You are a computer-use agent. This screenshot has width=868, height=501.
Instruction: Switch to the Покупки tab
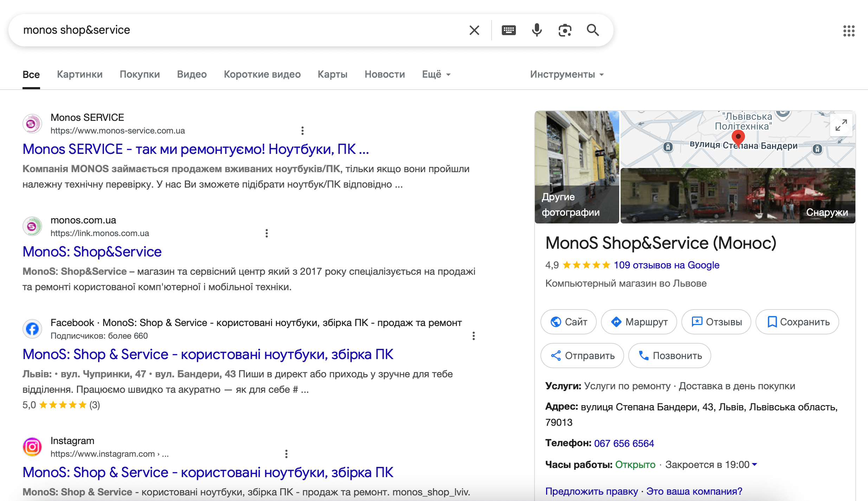(140, 74)
